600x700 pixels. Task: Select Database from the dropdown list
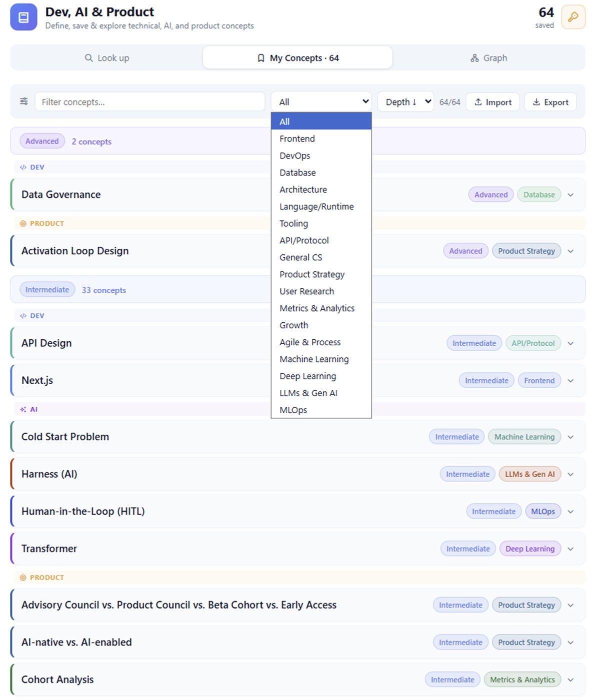[x=321, y=172]
